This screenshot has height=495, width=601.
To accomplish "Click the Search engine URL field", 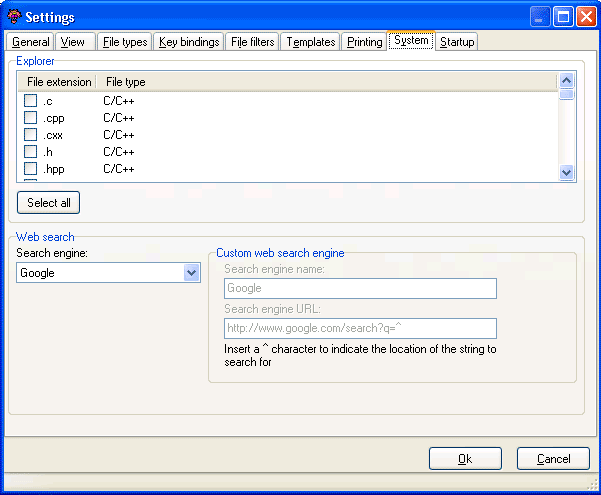I will pyautogui.click(x=360, y=328).
